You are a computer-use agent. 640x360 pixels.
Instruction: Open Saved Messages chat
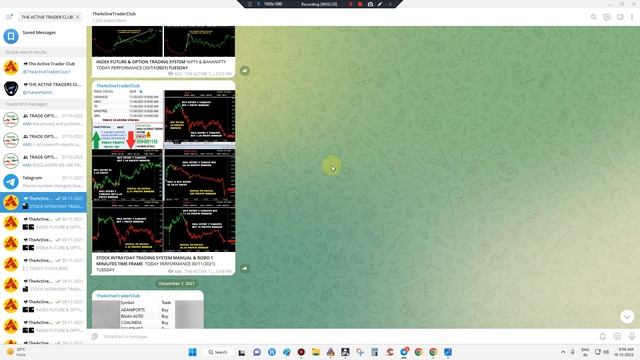click(43, 36)
